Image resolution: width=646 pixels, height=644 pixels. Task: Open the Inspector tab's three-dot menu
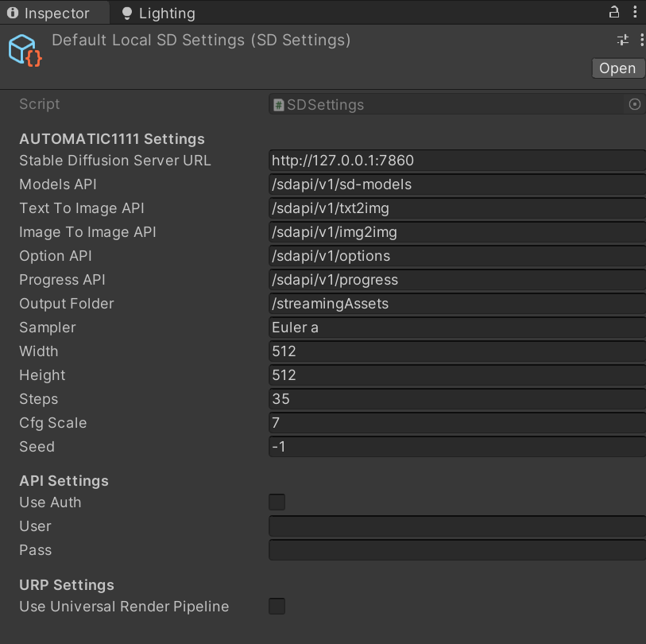635,12
